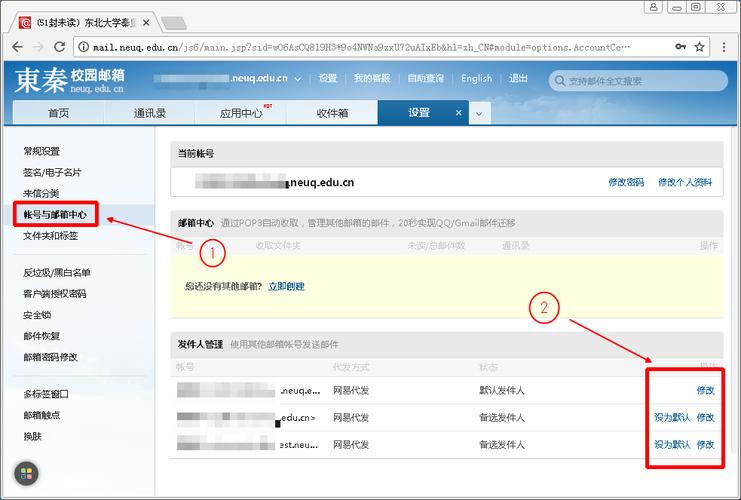Click 设为默认 in the est.neu... row
Viewport: 741px width, 500px height.
[x=672, y=445]
